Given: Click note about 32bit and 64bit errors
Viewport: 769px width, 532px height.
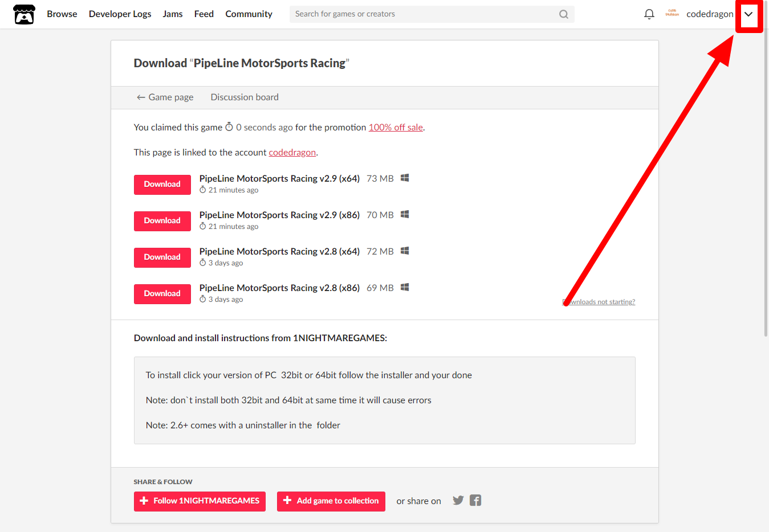Looking at the screenshot, I should pos(288,400).
